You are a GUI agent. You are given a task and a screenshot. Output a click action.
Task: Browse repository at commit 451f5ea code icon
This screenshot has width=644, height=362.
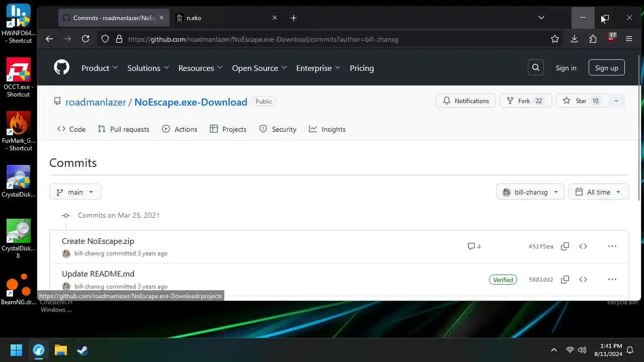click(583, 246)
